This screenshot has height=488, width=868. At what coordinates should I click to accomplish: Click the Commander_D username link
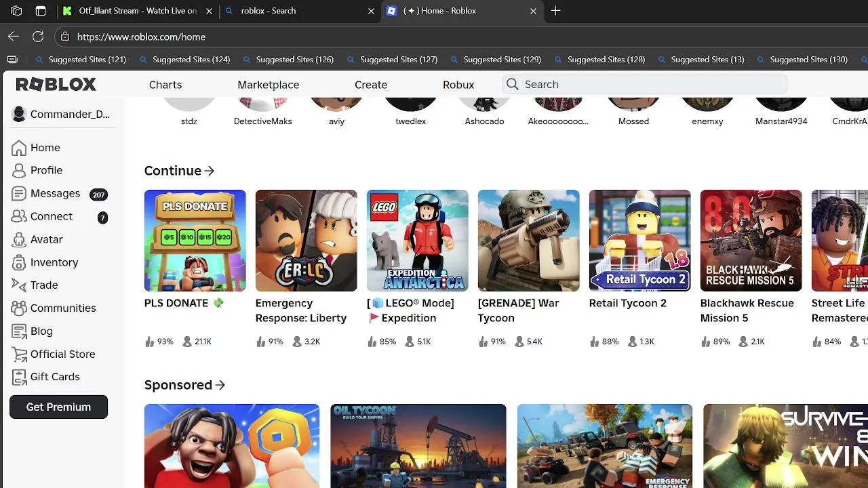point(70,114)
